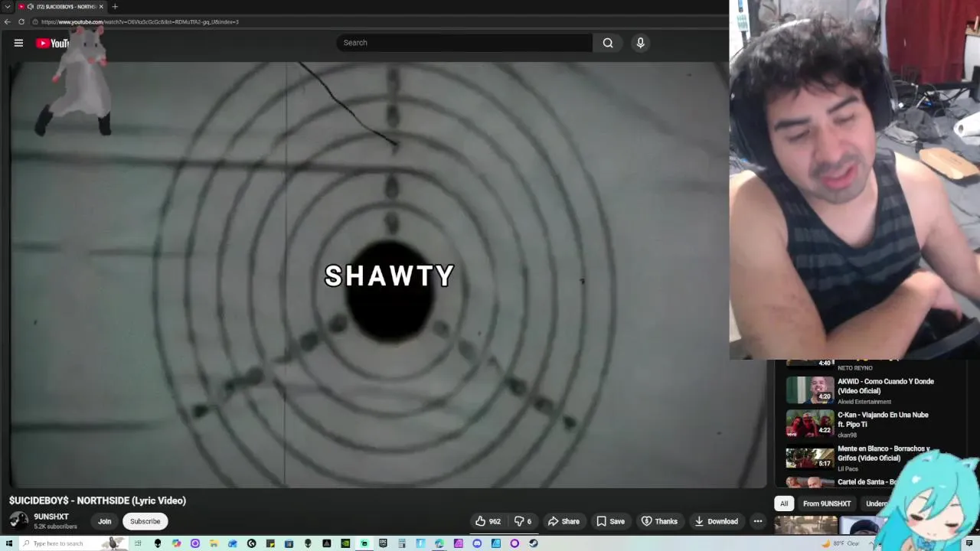
Task: Send Thanks to the creator
Action: (659, 521)
